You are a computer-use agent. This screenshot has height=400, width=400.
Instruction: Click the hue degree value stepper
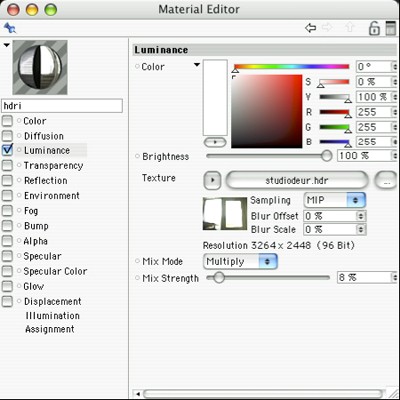point(394,67)
